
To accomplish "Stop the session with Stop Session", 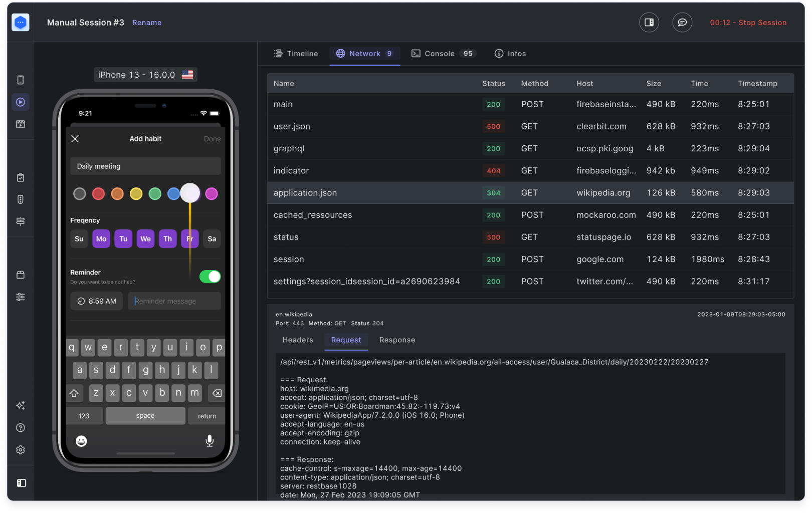I will coord(748,23).
